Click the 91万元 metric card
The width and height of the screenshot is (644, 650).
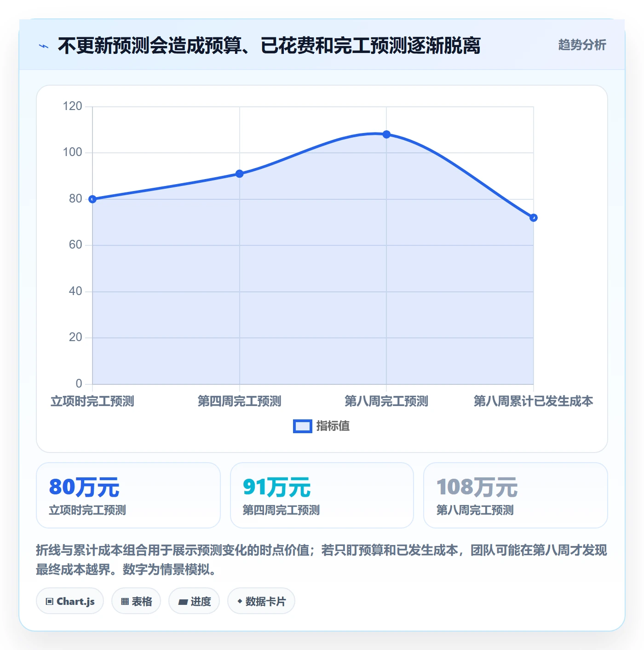coord(322,495)
